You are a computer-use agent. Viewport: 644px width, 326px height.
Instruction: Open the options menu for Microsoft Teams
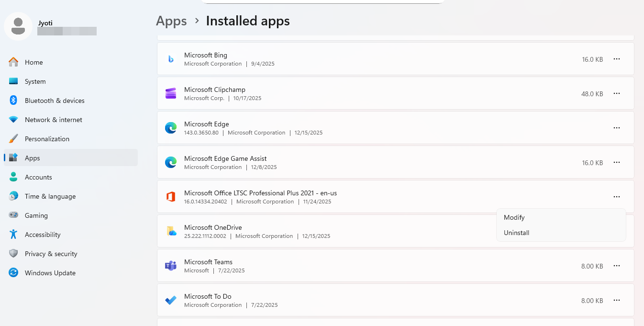coord(616,266)
